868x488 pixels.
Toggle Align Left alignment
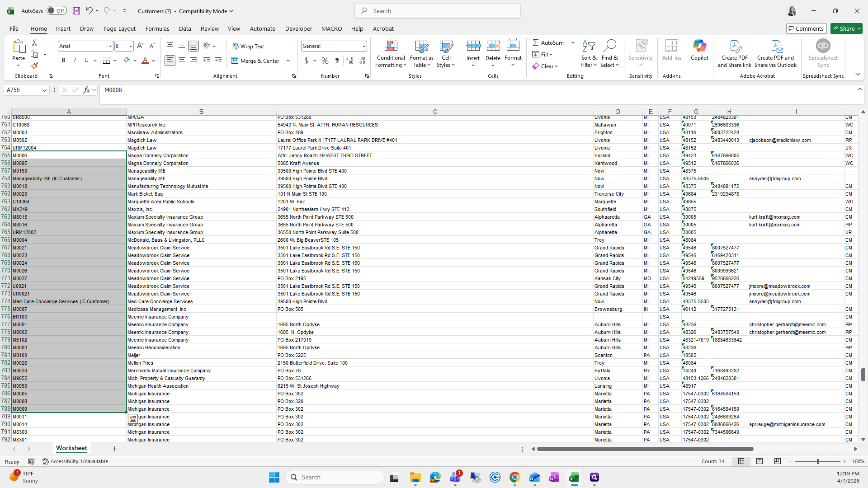tap(170, 61)
